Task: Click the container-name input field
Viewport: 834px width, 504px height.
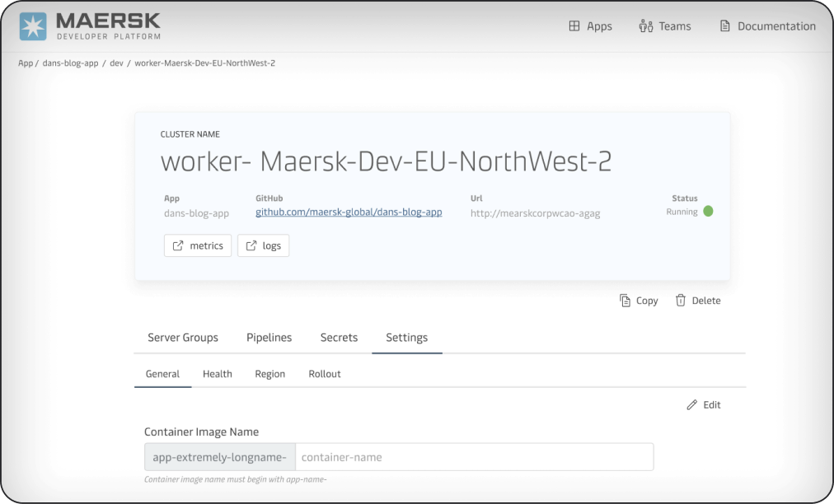Action: tap(474, 457)
